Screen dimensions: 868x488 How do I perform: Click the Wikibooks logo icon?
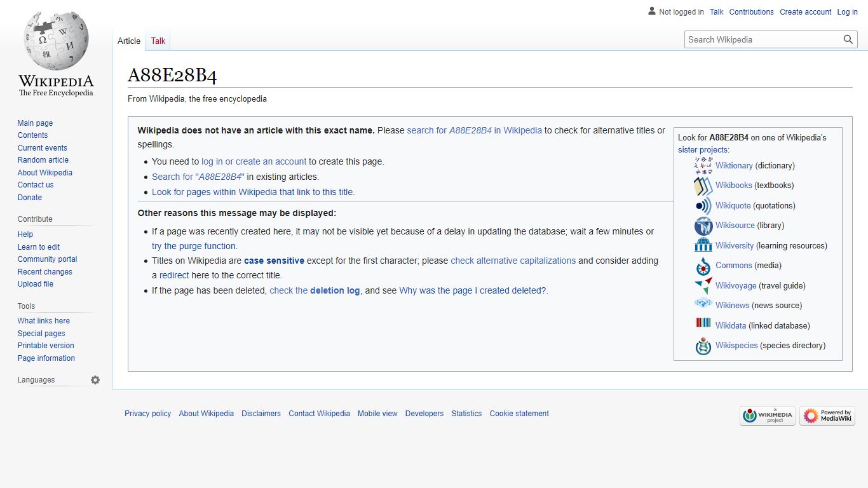[703, 186]
